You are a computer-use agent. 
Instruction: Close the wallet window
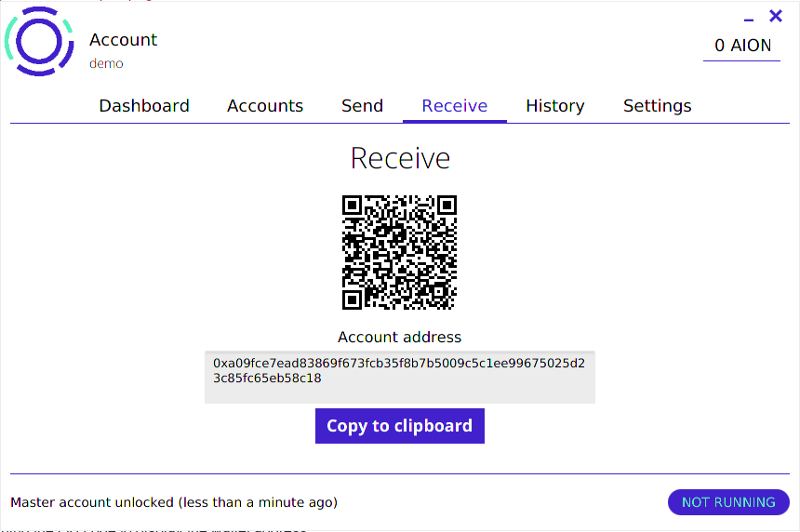(776, 17)
